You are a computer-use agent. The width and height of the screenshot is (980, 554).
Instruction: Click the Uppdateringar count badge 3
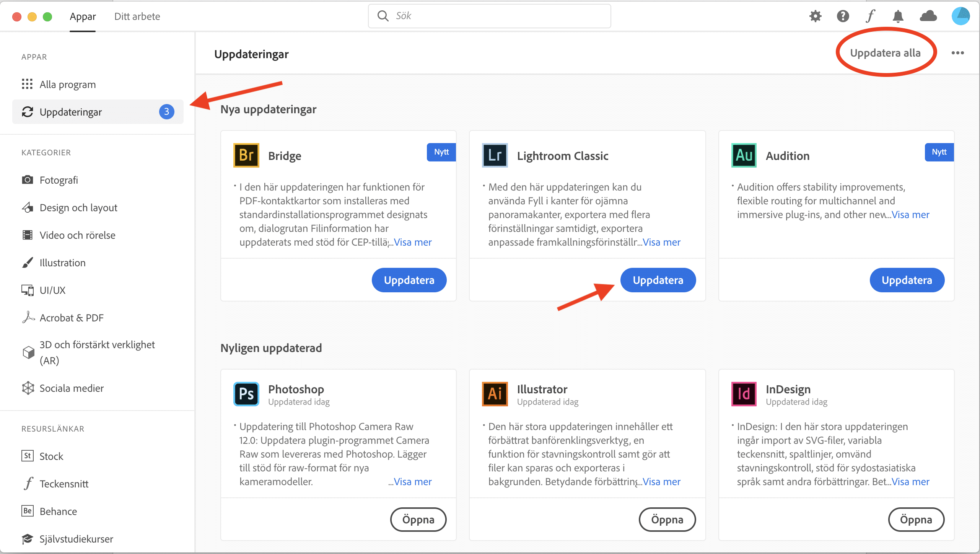pos(166,112)
